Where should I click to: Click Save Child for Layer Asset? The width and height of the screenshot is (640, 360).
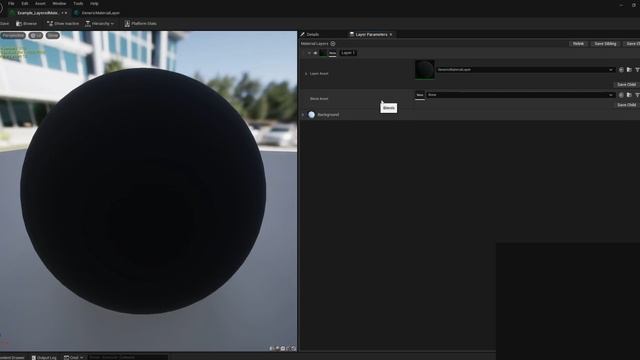pos(626,84)
